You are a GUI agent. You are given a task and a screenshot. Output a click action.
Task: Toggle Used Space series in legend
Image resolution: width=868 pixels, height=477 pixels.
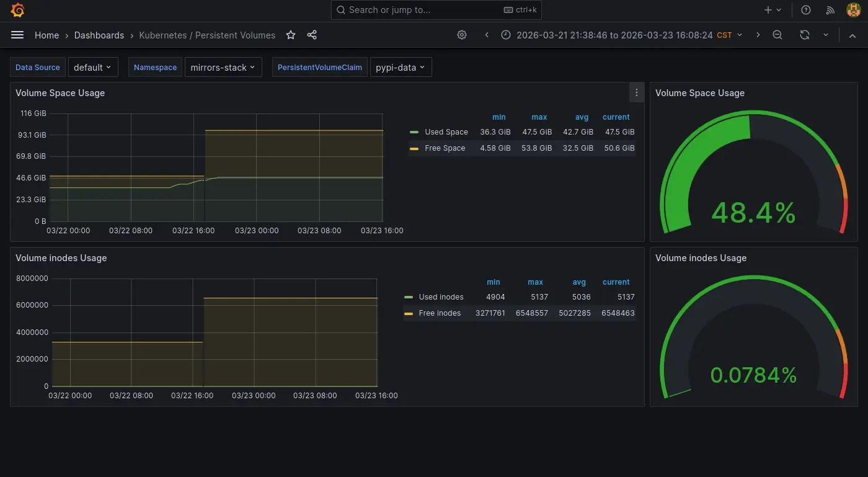point(446,132)
